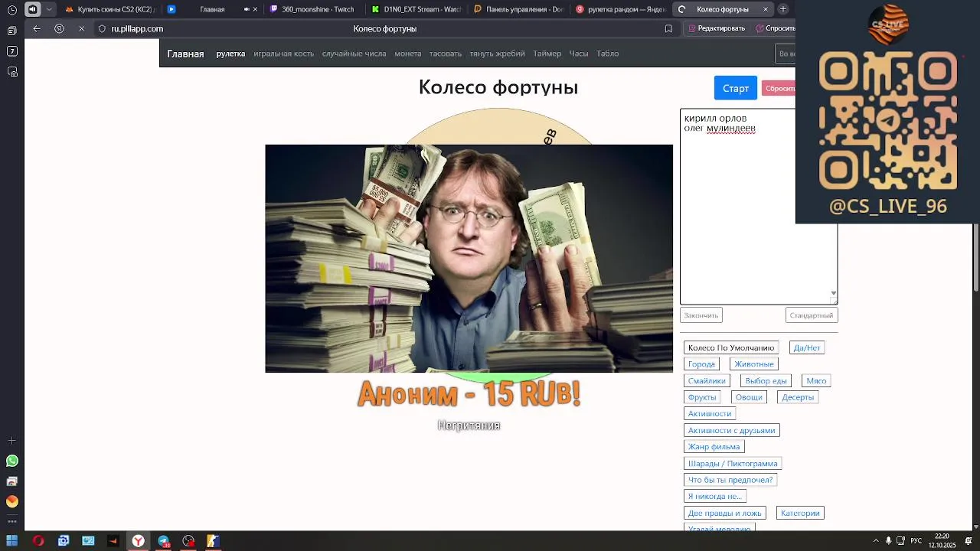
Task: Open the Windows Start menu
Action: point(12,541)
